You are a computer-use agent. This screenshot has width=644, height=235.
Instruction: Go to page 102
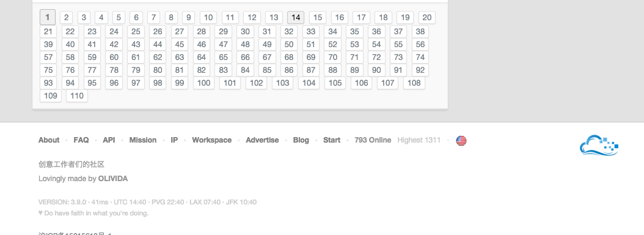click(x=256, y=83)
